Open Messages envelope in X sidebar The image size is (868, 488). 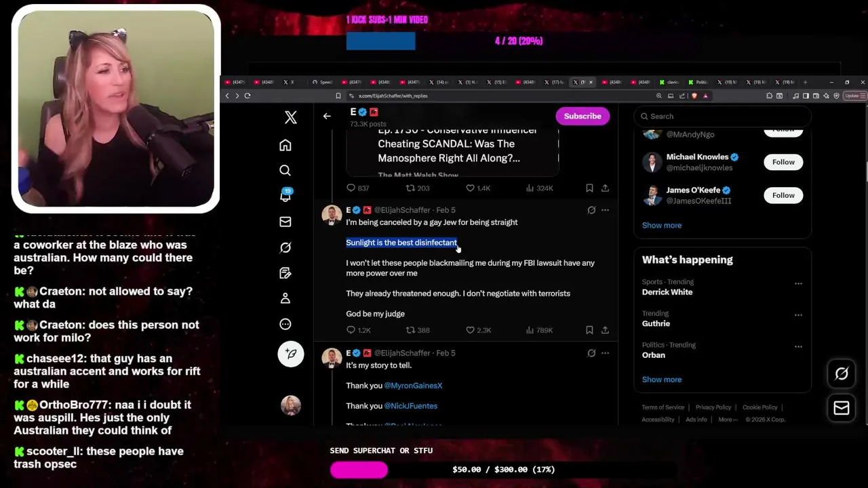click(285, 222)
